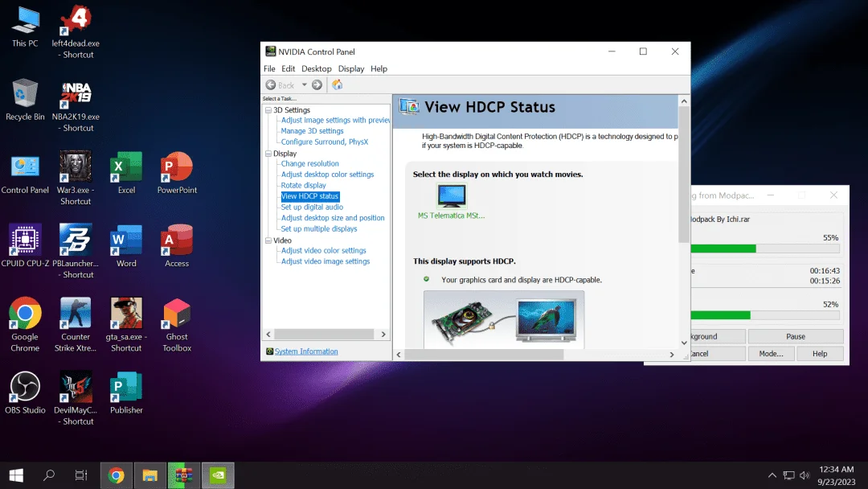Open taskbar search
The width and height of the screenshot is (868, 489).
[x=49, y=475]
